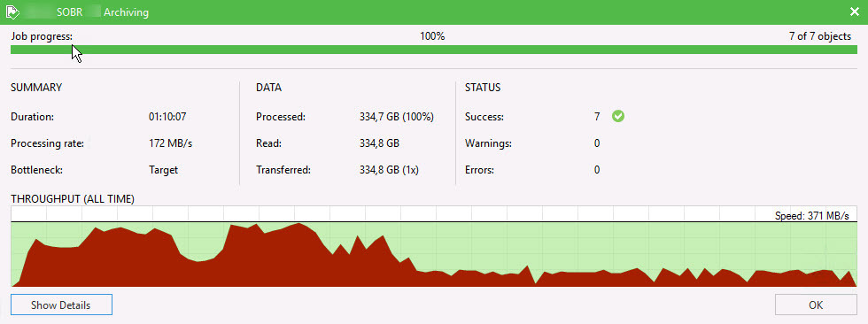Screen dimensions: 868x324
Task: Click the job icon in title bar
Action: pos(12,12)
